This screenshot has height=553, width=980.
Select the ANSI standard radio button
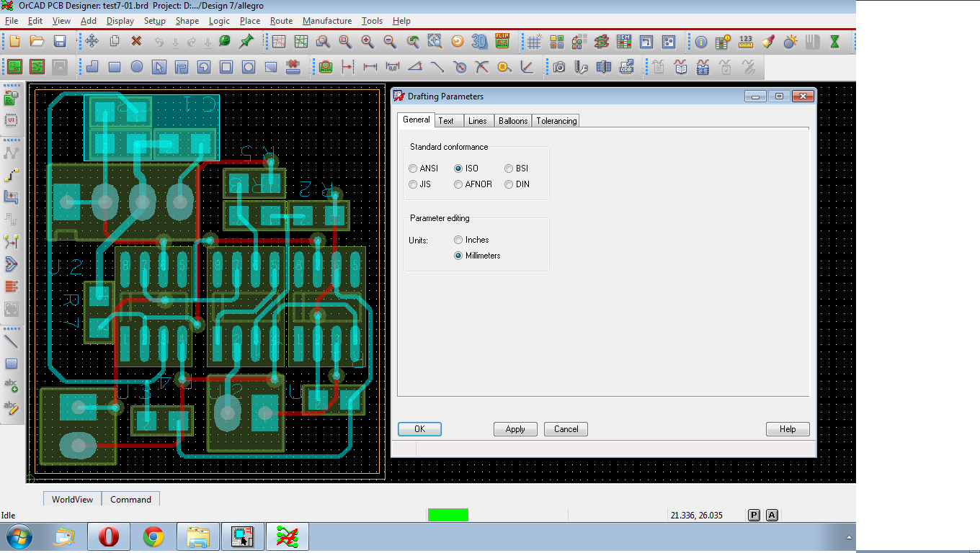click(x=413, y=168)
